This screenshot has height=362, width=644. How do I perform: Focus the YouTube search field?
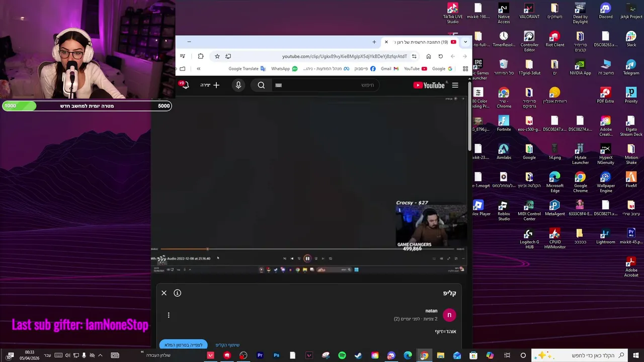(325, 85)
